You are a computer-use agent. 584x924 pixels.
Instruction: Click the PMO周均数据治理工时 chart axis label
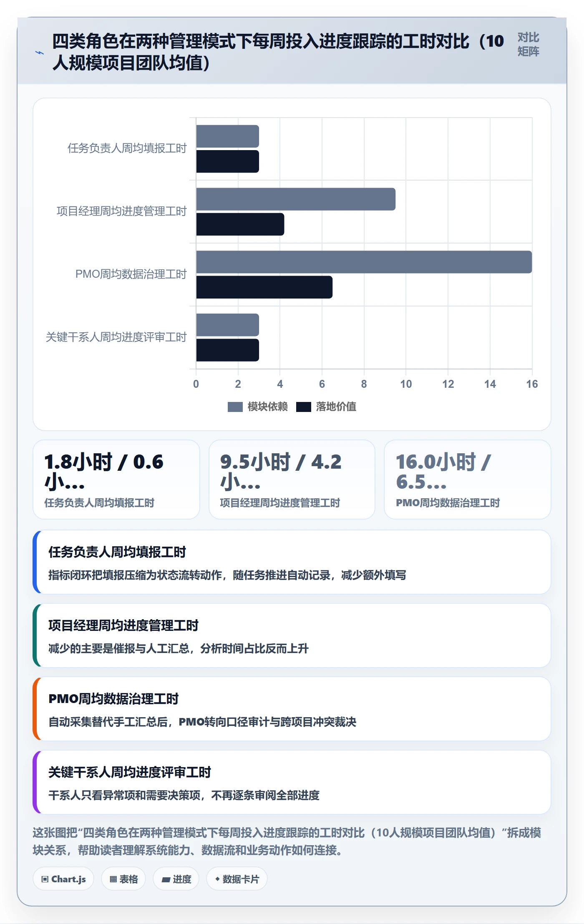tap(131, 274)
